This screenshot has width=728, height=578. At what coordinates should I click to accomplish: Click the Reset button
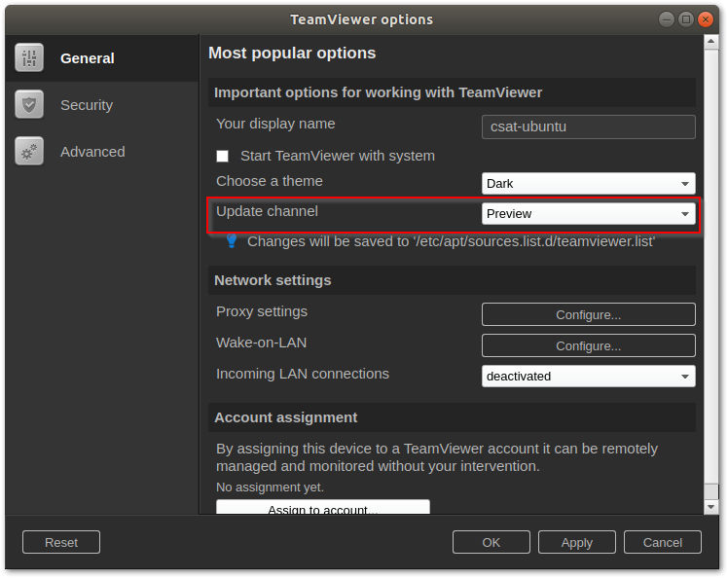pyautogui.click(x=61, y=542)
